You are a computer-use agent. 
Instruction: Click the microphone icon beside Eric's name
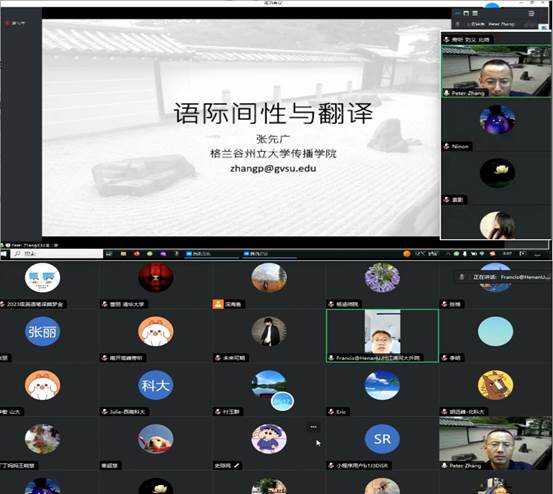[x=331, y=411]
